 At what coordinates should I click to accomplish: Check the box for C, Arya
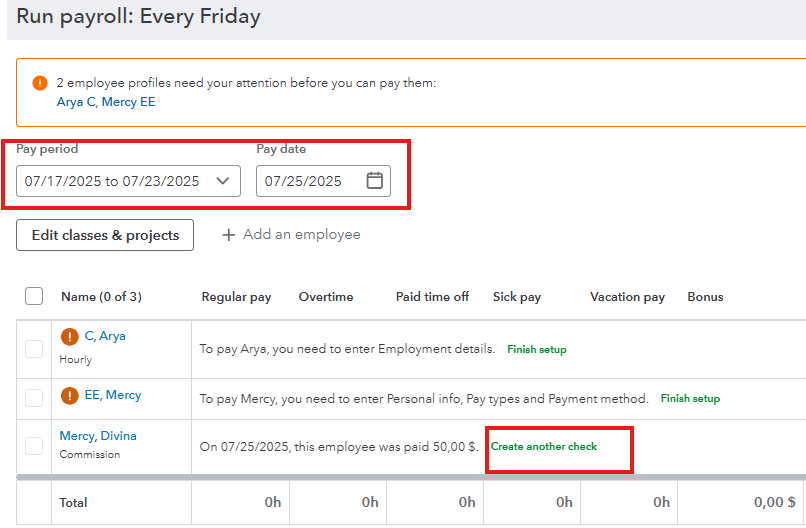34,349
